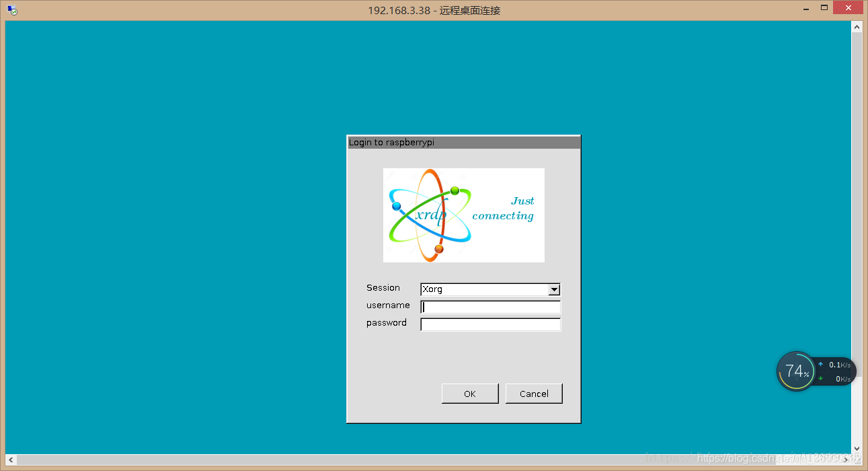Image resolution: width=868 pixels, height=471 pixels.
Task: Click the Remote Desktop icon in title bar
Action: click(11, 10)
